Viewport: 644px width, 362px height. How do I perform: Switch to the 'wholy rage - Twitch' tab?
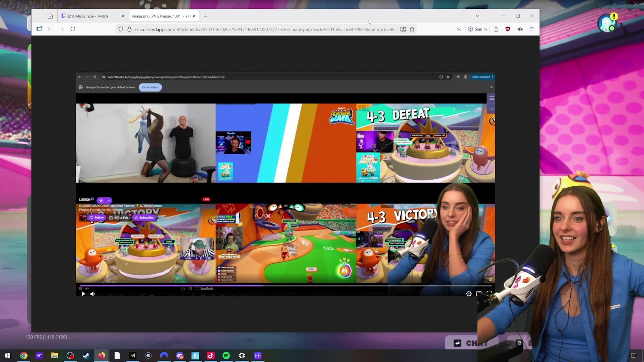93,16
